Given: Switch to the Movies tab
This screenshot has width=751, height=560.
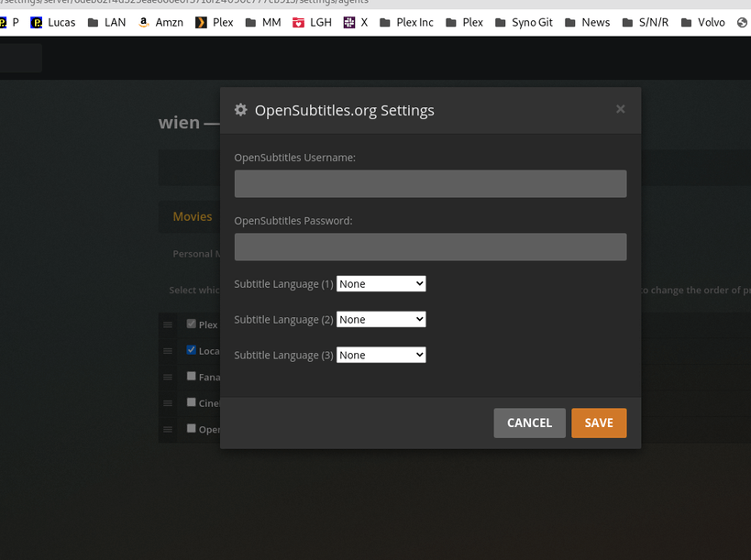Looking at the screenshot, I should pyautogui.click(x=192, y=217).
